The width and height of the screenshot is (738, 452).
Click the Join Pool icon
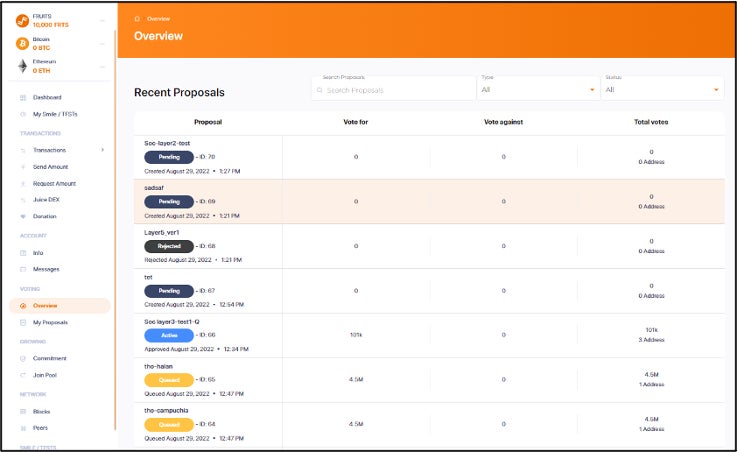pos(23,375)
